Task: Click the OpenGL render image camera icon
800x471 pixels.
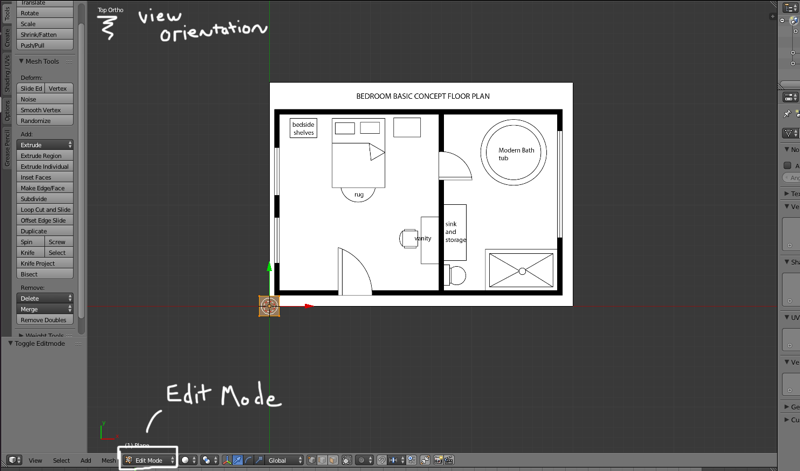Action: [439, 460]
